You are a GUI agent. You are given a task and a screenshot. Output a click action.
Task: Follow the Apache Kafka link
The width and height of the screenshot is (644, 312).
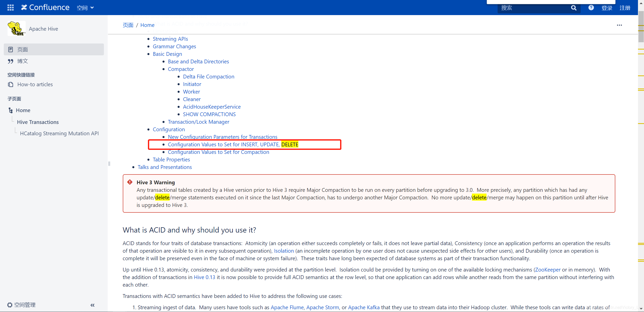364,307
